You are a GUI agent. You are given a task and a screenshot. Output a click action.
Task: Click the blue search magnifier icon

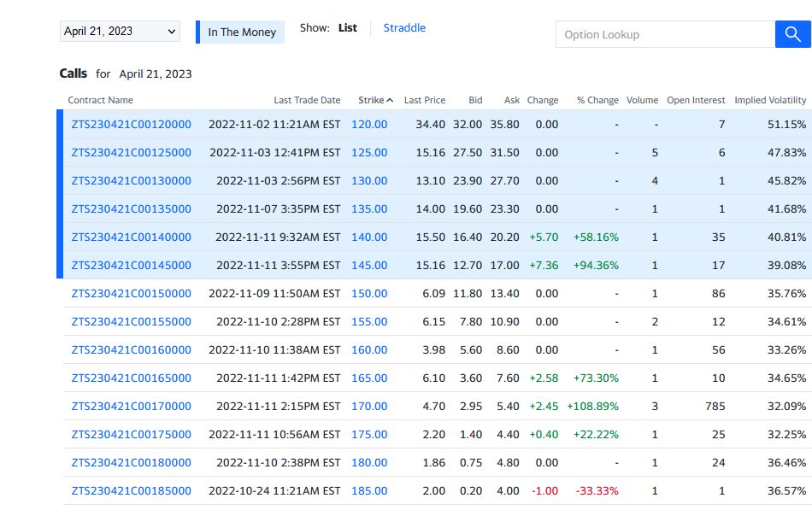pyautogui.click(x=792, y=34)
